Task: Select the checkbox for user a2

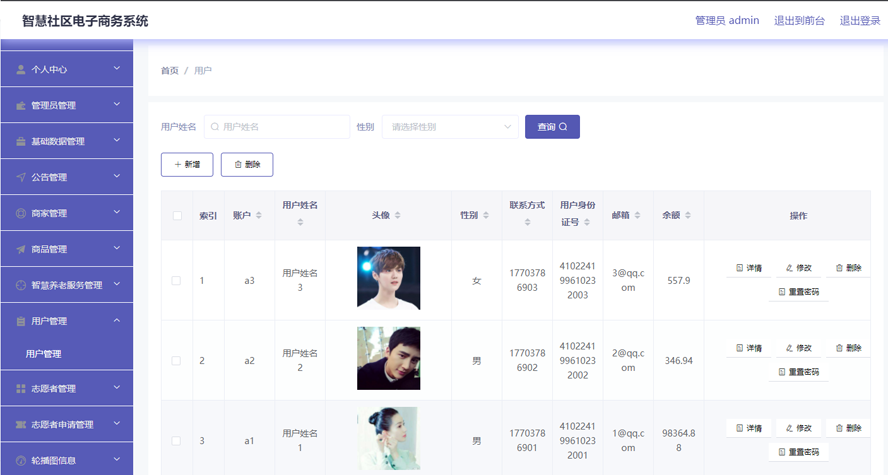Action: [x=177, y=360]
